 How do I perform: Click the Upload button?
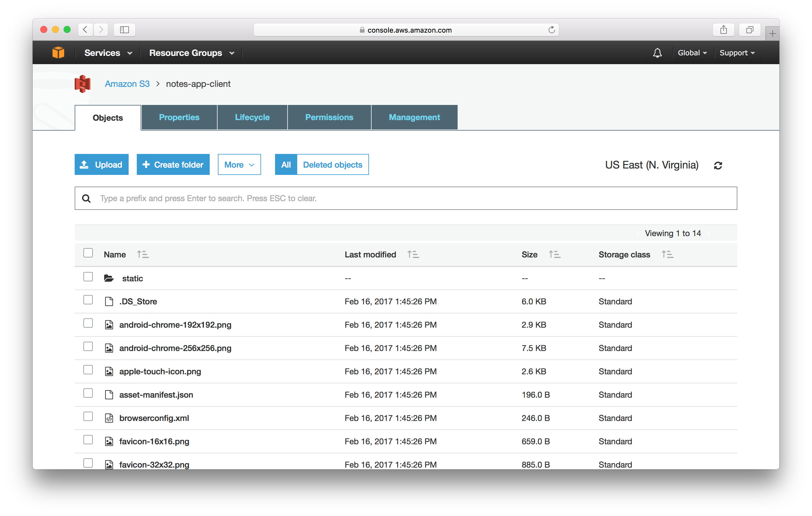101,164
